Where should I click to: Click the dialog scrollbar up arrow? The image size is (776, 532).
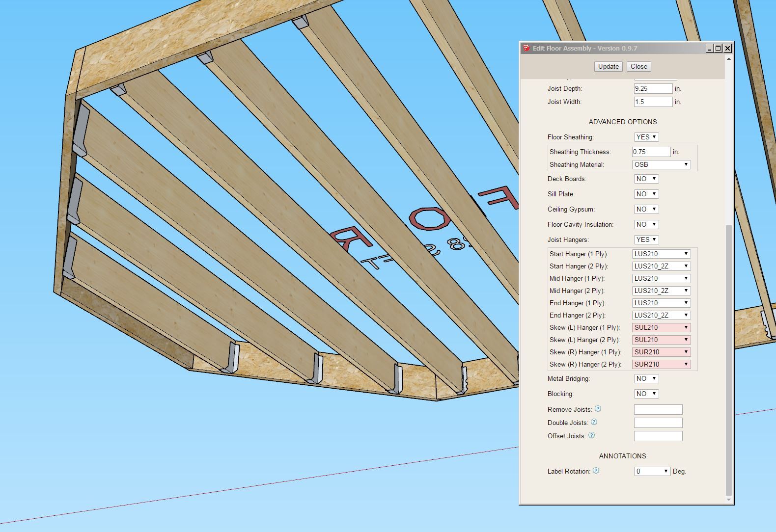coord(729,59)
